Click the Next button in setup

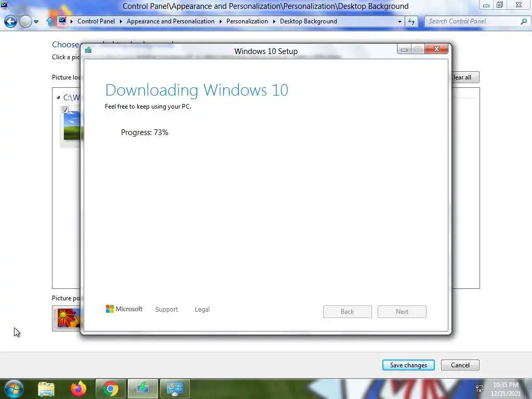click(402, 312)
